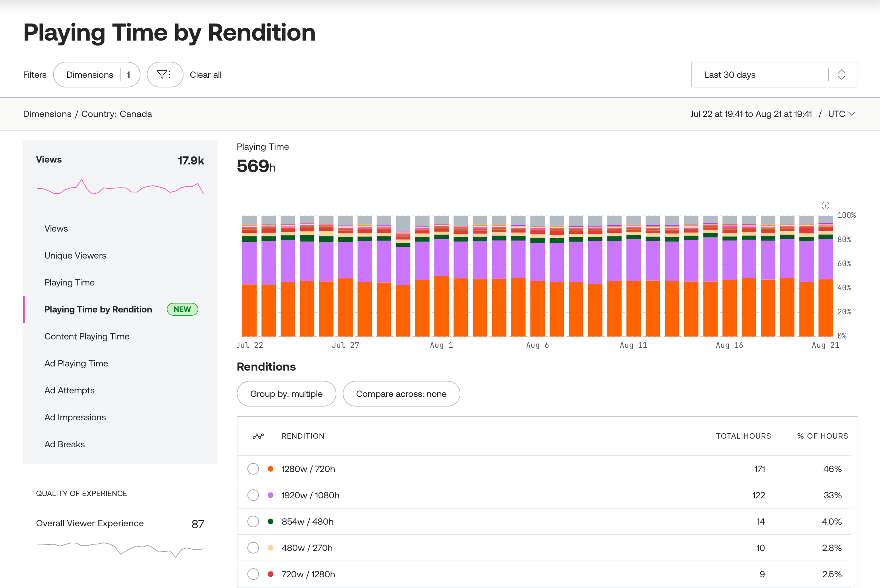Click the NEW badge beside Playing Time by Rendition
This screenshot has height=588, width=880.
[182, 309]
